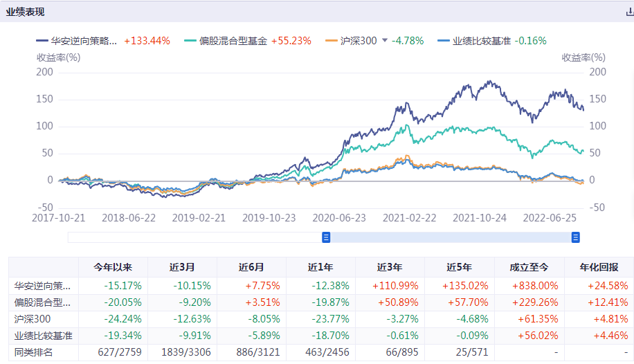This screenshot has width=634, height=364.
Task: Click the 华安逆向策 row name in table
Action: 42,285
